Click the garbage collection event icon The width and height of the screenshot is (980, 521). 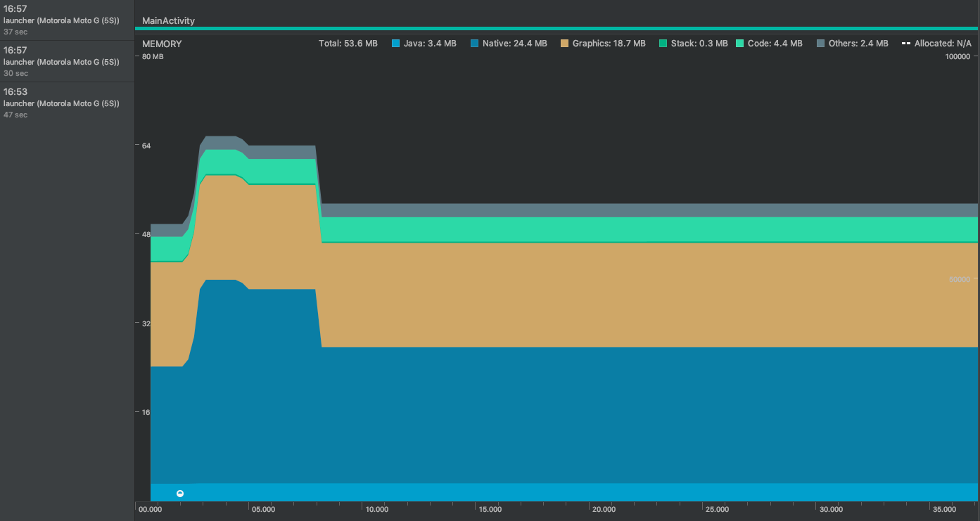coord(180,494)
